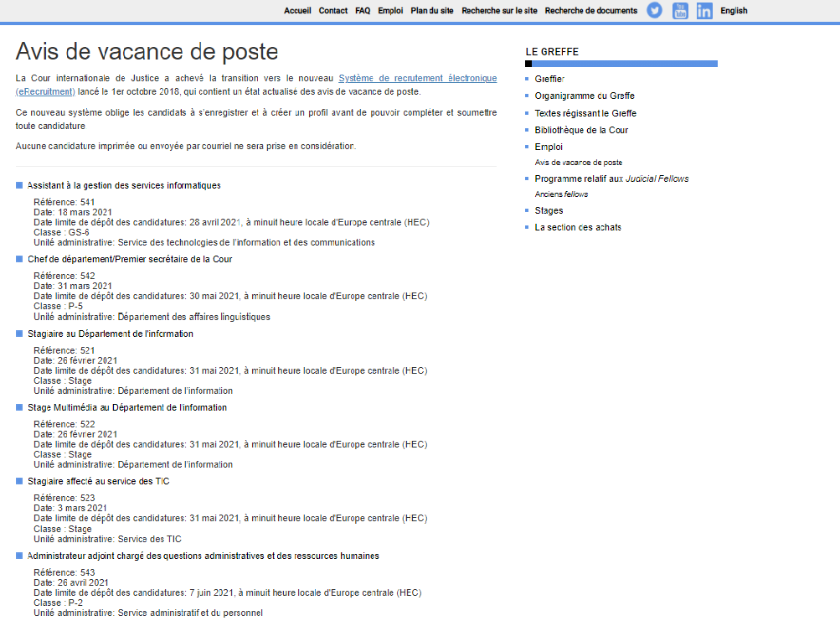
Task: Go to Accueil in top menu
Action: (x=297, y=10)
